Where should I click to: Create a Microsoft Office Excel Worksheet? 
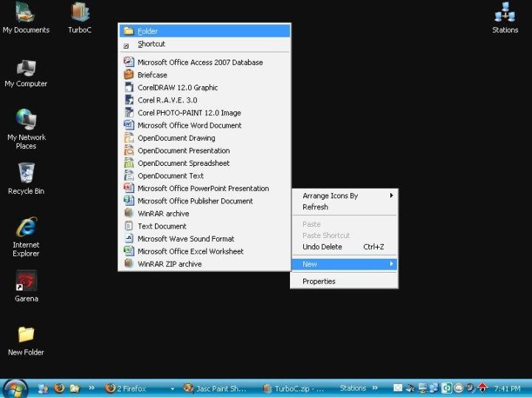(204, 251)
